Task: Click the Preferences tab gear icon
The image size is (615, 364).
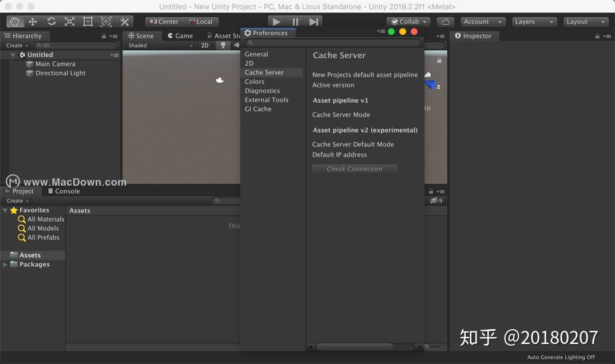Action: pyautogui.click(x=247, y=33)
